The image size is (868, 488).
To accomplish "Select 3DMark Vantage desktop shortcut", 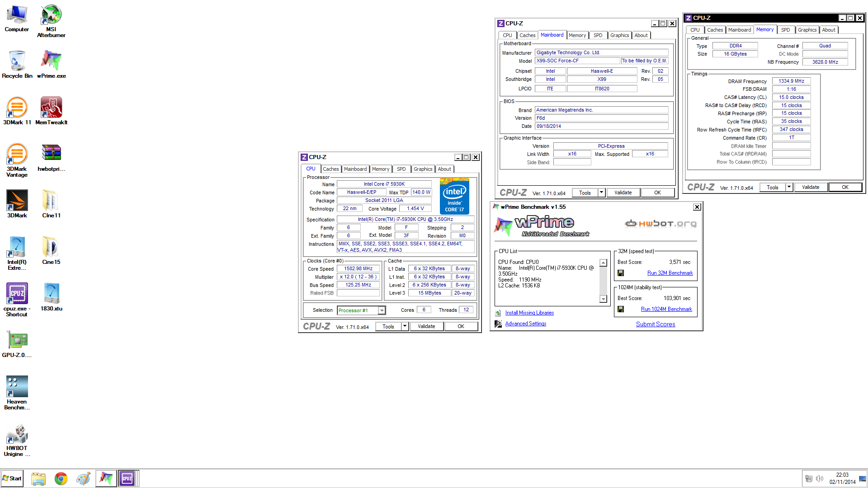I will click(x=17, y=160).
